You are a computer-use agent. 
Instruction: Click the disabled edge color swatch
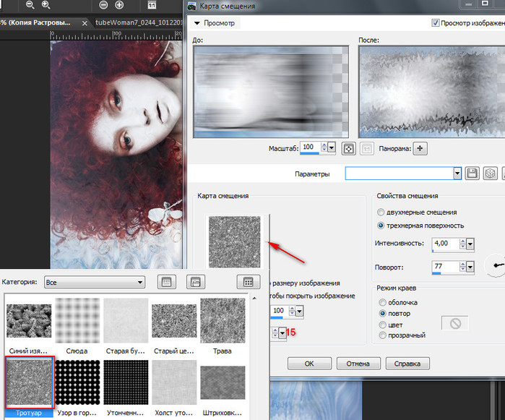(x=455, y=323)
